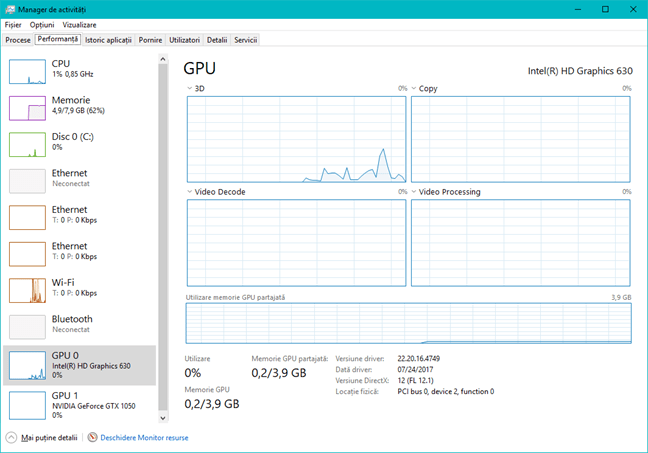Click the Video Decode usage graph
648x453 pixels.
point(296,243)
